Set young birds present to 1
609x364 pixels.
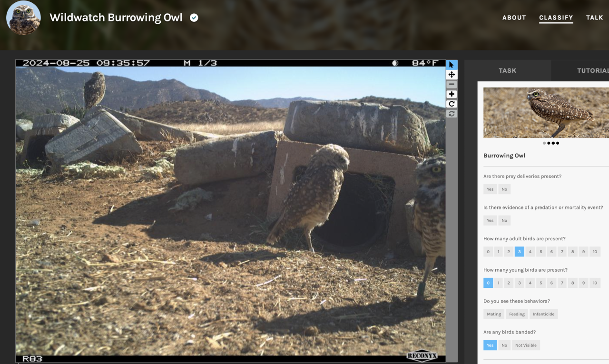[499, 283]
